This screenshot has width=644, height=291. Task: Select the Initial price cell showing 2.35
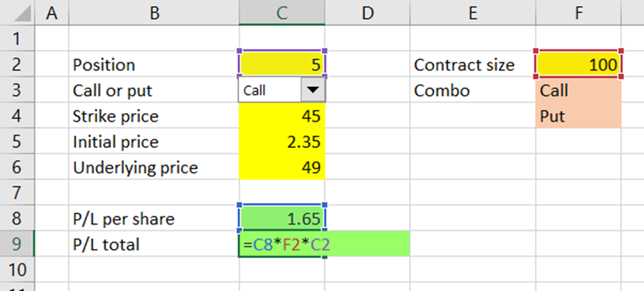coord(282,142)
